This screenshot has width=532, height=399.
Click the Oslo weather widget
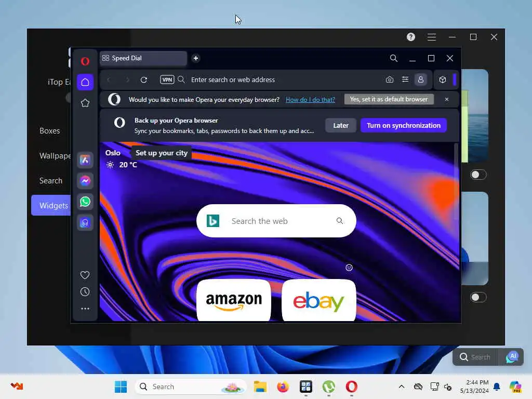121,159
